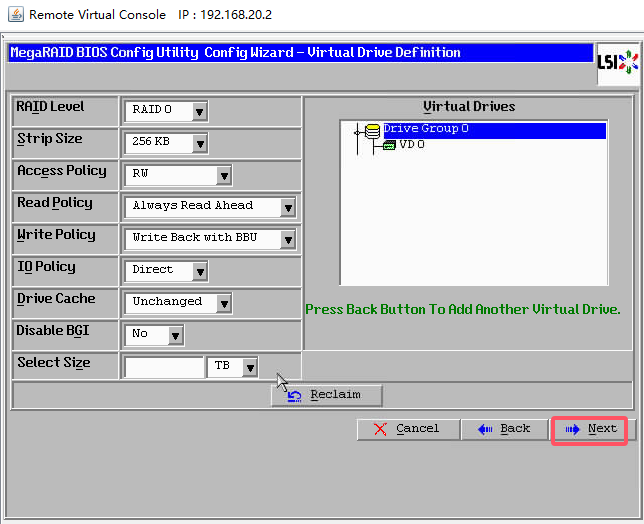644x524 pixels.
Task: Click the RAID Level label
Action: click(50, 107)
